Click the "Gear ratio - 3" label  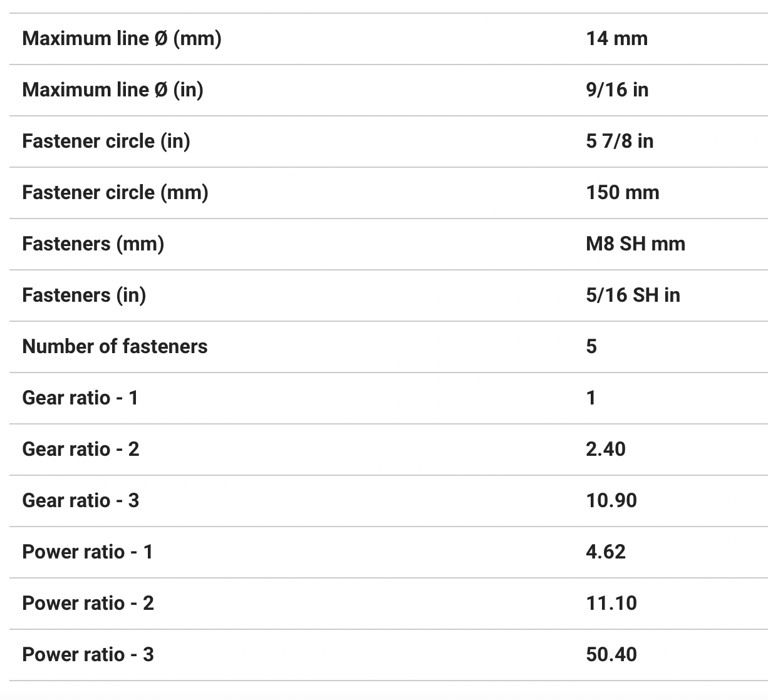[x=80, y=501]
